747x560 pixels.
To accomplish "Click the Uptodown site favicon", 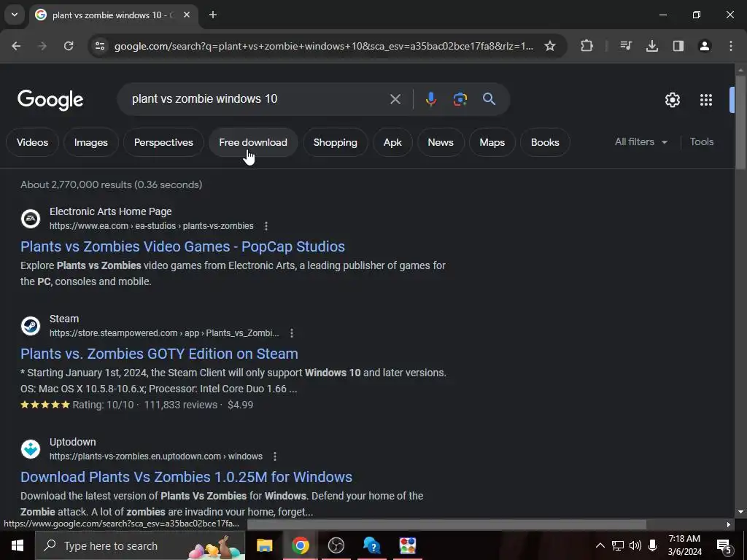I will [x=31, y=449].
